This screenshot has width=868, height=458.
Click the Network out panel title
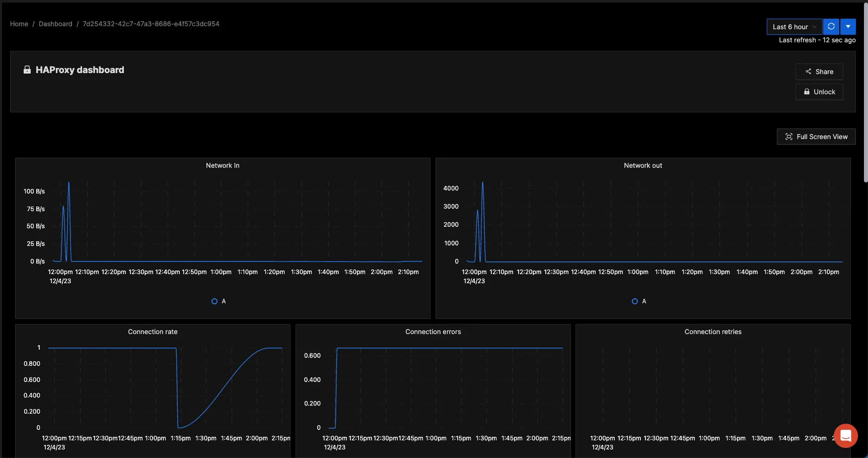click(643, 165)
